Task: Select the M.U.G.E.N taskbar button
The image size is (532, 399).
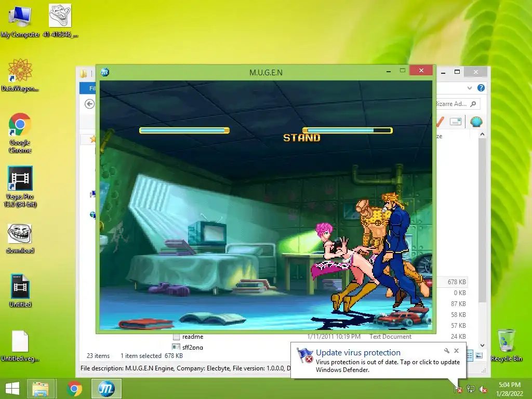Action: click(x=106, y=389)
